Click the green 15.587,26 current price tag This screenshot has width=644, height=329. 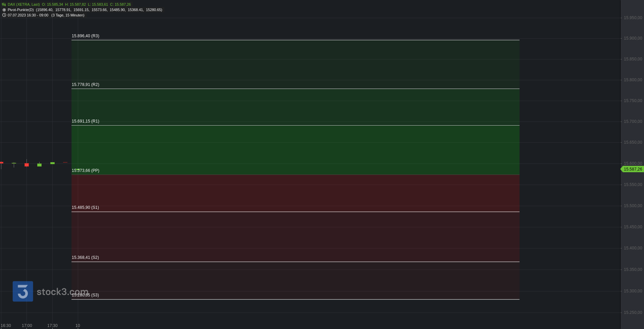coord(632,169)
